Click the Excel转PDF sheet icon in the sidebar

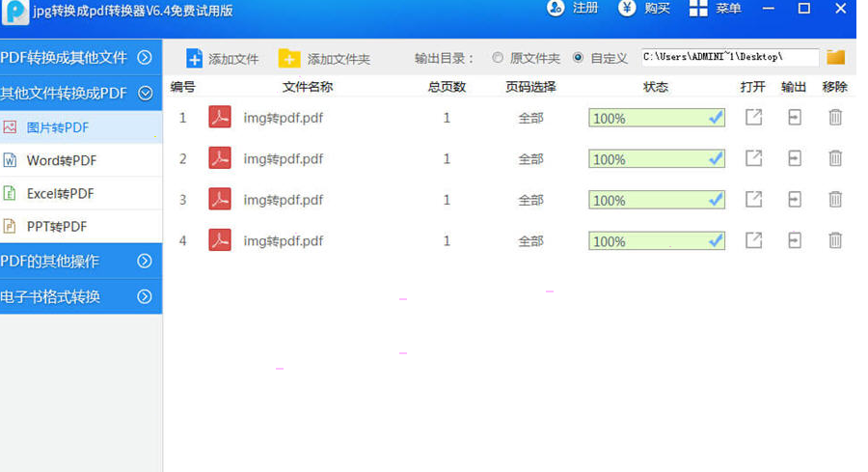10,193
